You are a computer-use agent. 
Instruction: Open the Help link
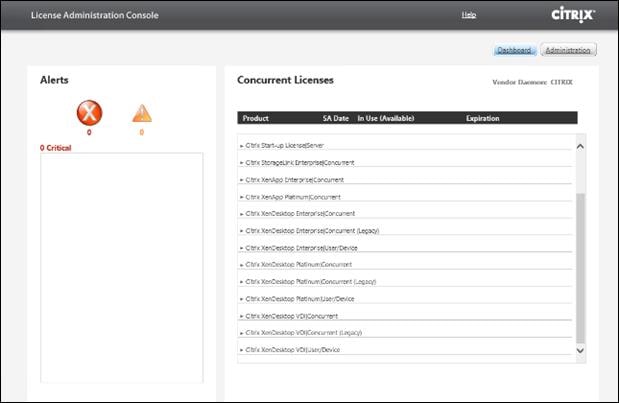point(469,15)
